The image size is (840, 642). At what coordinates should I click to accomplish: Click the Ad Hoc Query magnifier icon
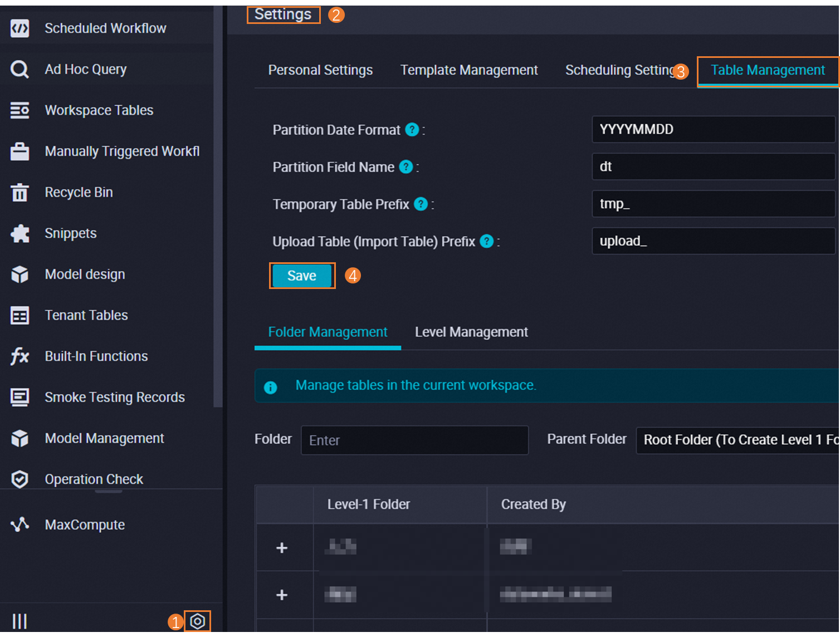click(x=20, y=70)
